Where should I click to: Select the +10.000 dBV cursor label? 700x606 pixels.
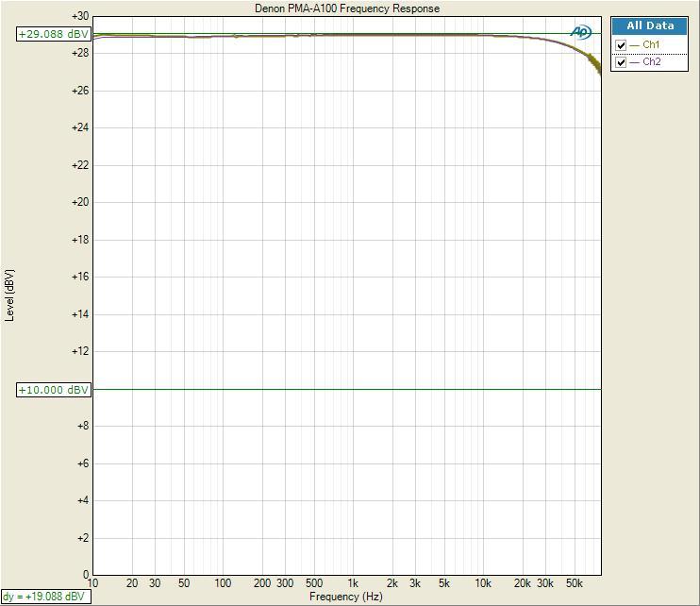pos(54,390)
